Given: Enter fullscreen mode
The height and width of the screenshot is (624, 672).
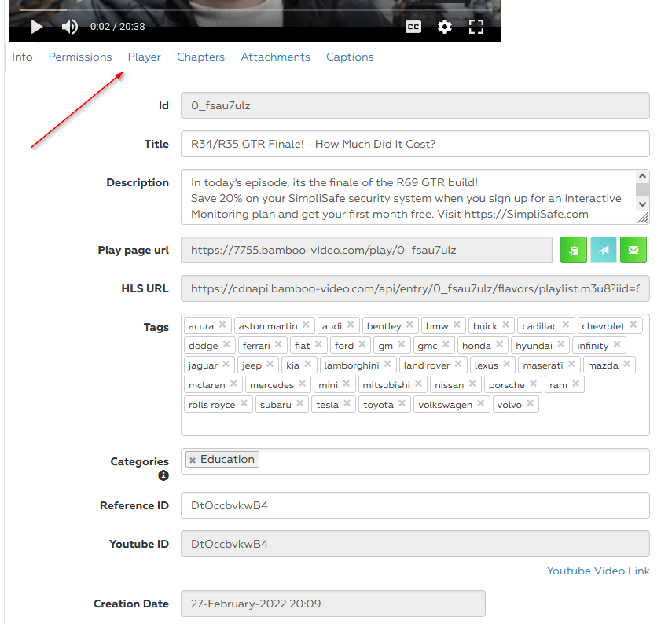Looking at the screenshot, I should click(x=476, y=27).
